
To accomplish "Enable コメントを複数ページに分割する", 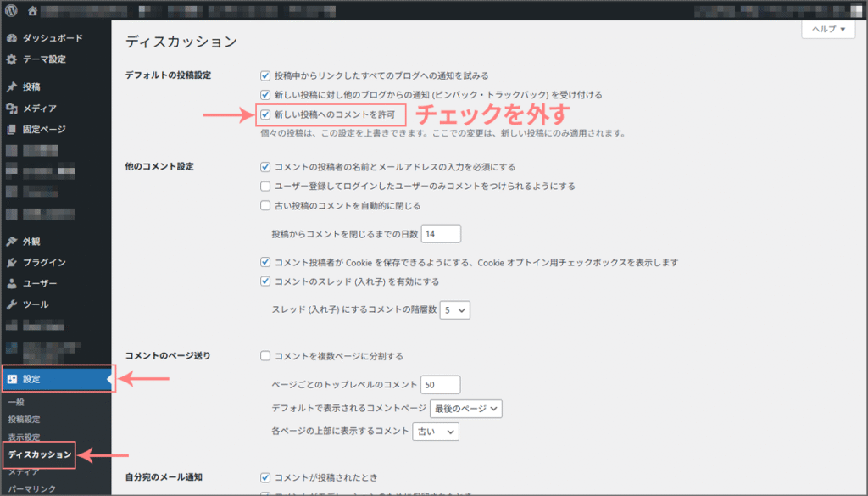I will pyautogui.click(x=265, y=356).
